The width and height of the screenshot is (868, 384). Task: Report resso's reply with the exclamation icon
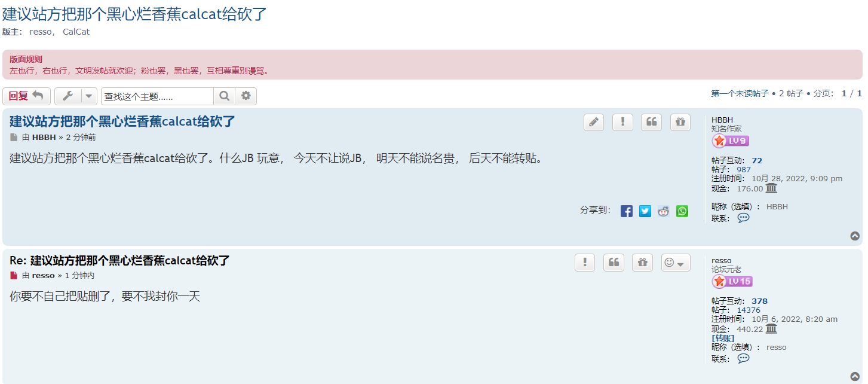click(x=585, y=263)
